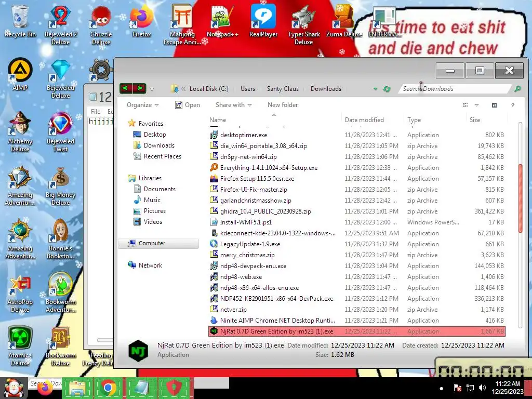Open the recent pages dropdown arrow

[152, 89]
